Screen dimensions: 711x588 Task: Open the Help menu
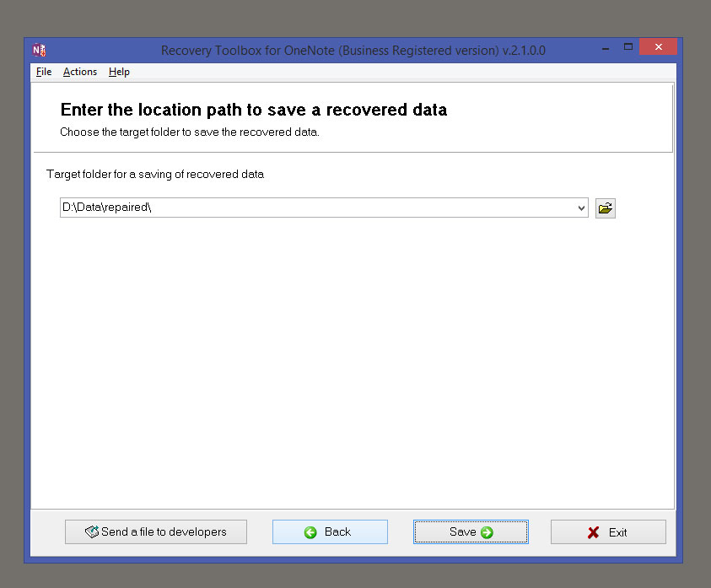coord(119,72)
